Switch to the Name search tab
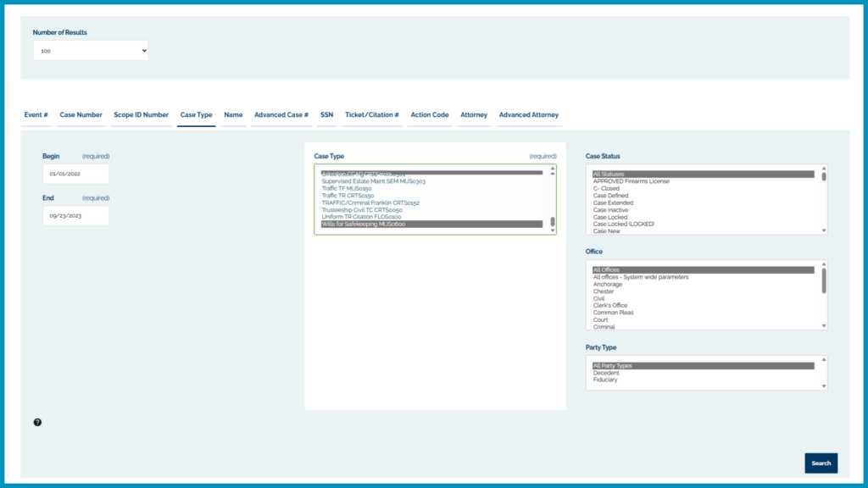This screenshot has height=488, width=868. tap(233, 115)
